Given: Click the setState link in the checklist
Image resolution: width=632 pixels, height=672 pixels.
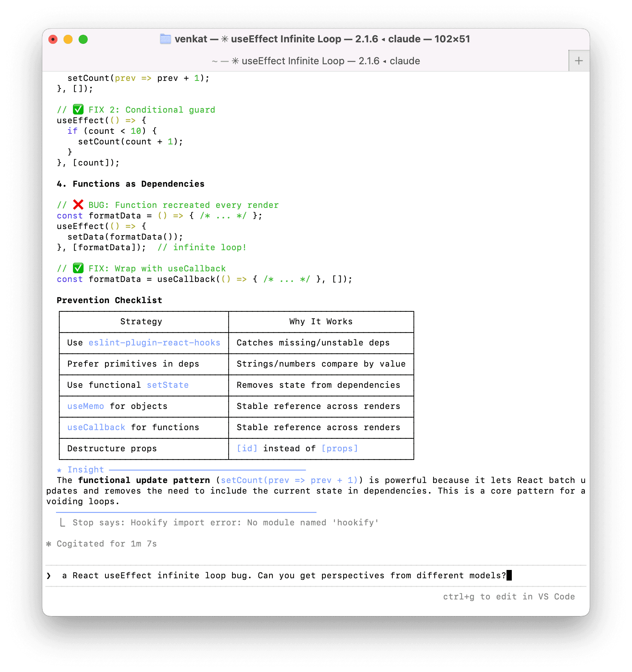Looking at the screenshot, I should (x=167, y=385).
